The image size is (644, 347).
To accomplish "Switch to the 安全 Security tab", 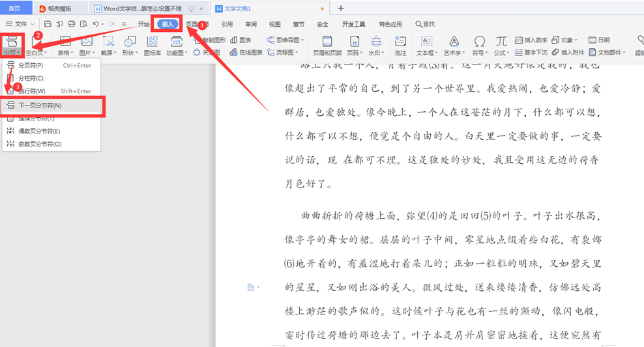I will 323,24.
